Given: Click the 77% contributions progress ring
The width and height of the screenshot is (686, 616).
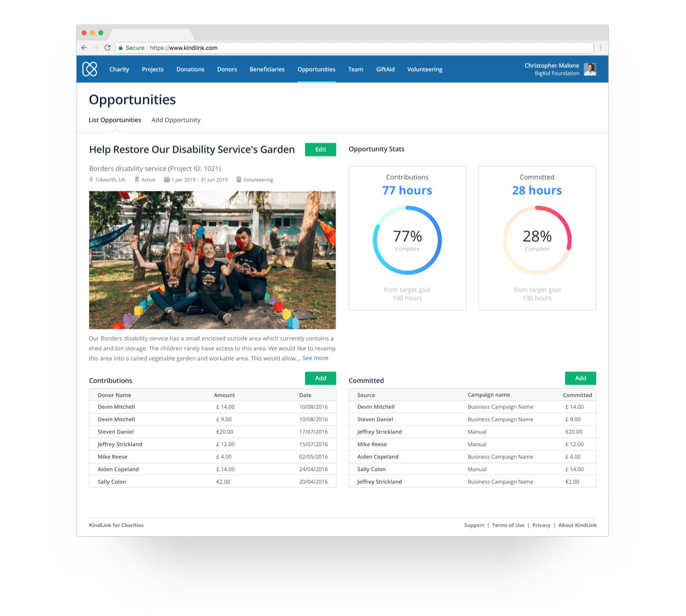Looking at the screenshot, I should click(407, 240).
